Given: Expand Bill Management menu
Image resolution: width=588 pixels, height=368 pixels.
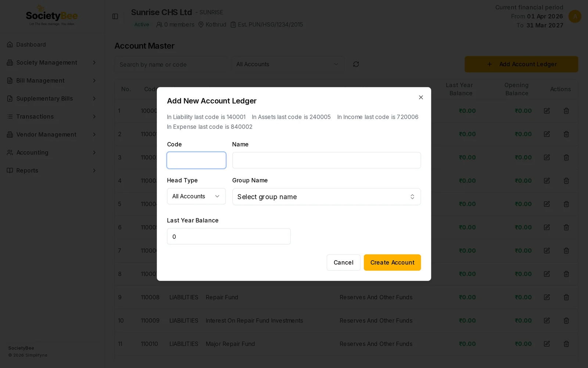Looking at the screenshot, I should pyautogui.click(x=51, y=81).
